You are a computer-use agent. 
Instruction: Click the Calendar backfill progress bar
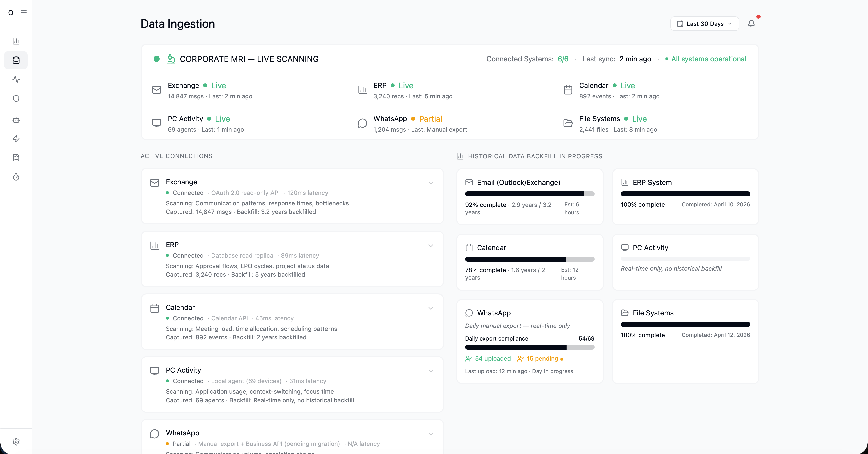(529, 259)
